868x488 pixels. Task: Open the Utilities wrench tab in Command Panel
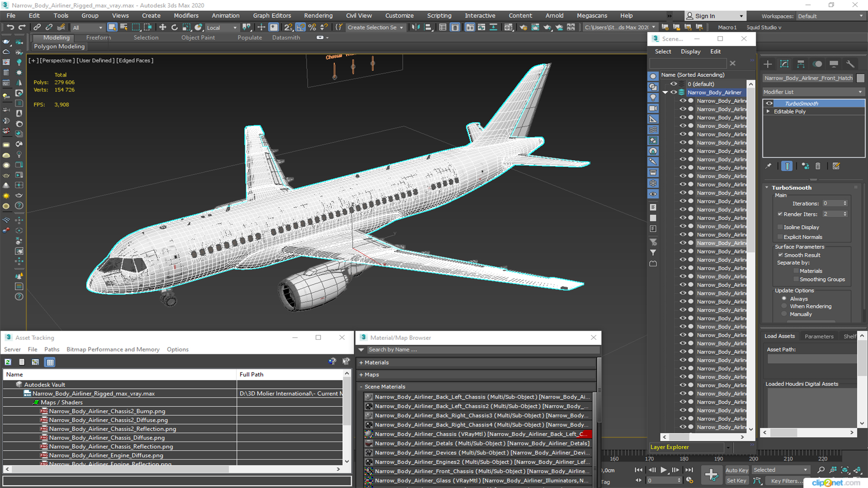[850, 64]
